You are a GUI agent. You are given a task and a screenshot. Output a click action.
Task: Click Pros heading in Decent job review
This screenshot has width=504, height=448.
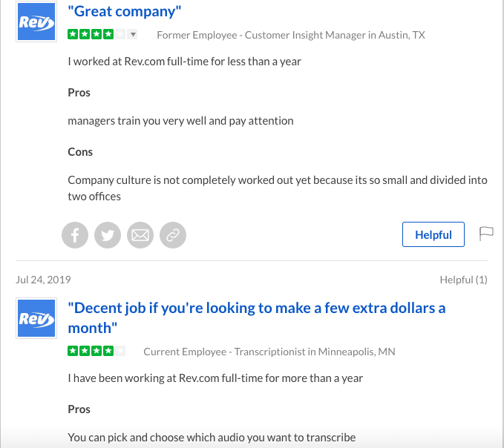[x=79, y=409]
